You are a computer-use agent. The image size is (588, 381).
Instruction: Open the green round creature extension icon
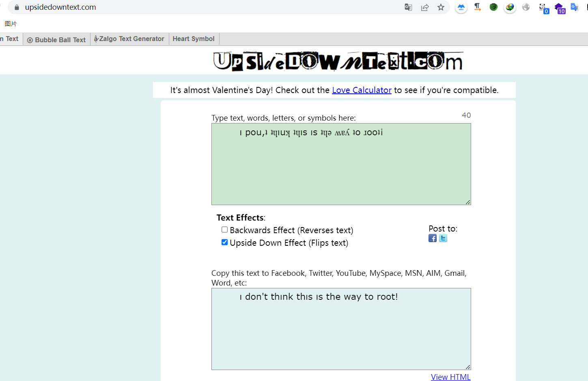tap(494, 7)
